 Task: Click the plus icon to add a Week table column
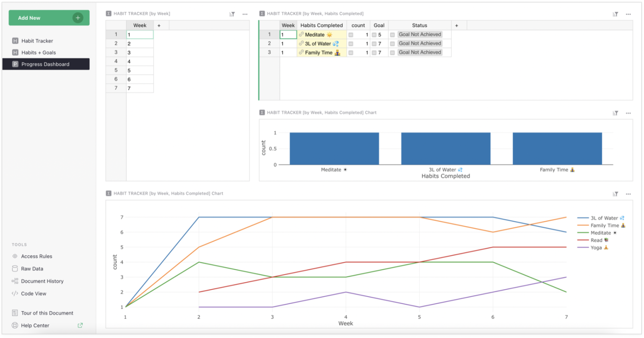point(159,25)
